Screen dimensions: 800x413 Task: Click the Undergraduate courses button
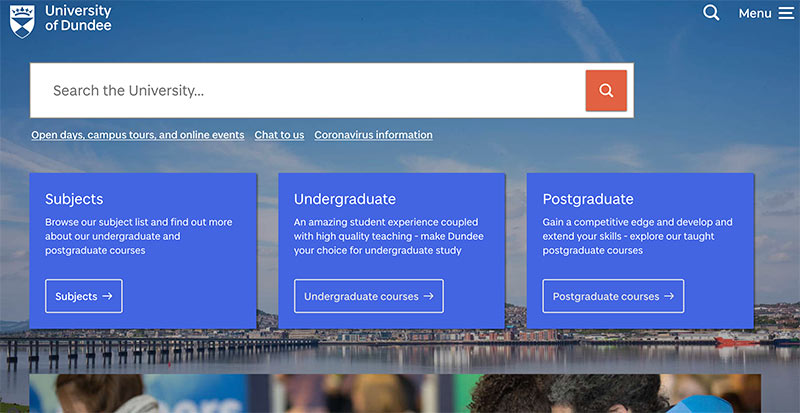pyautogui.click(x=369, y=296)
